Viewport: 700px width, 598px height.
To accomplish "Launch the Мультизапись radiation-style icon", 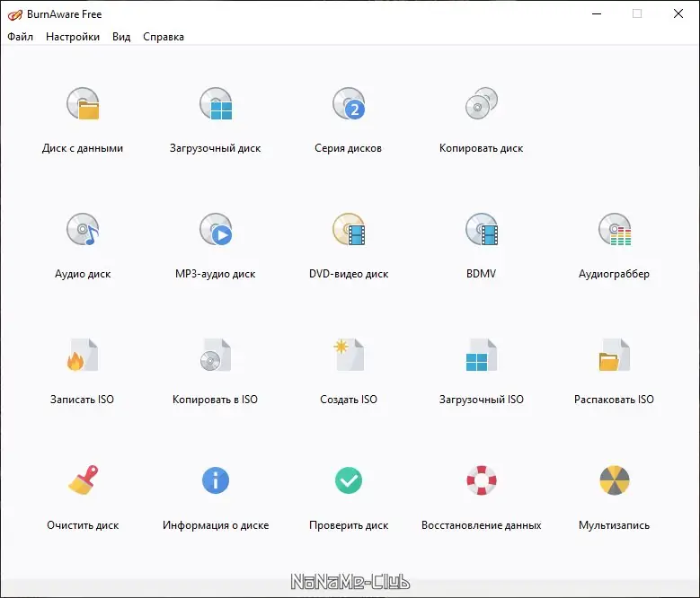I will pos(615,480).
